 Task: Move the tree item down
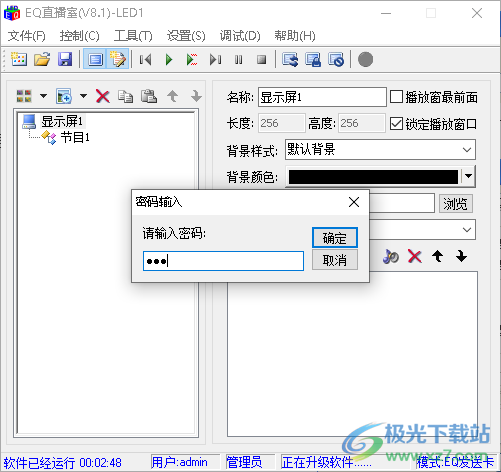point(196,96)
